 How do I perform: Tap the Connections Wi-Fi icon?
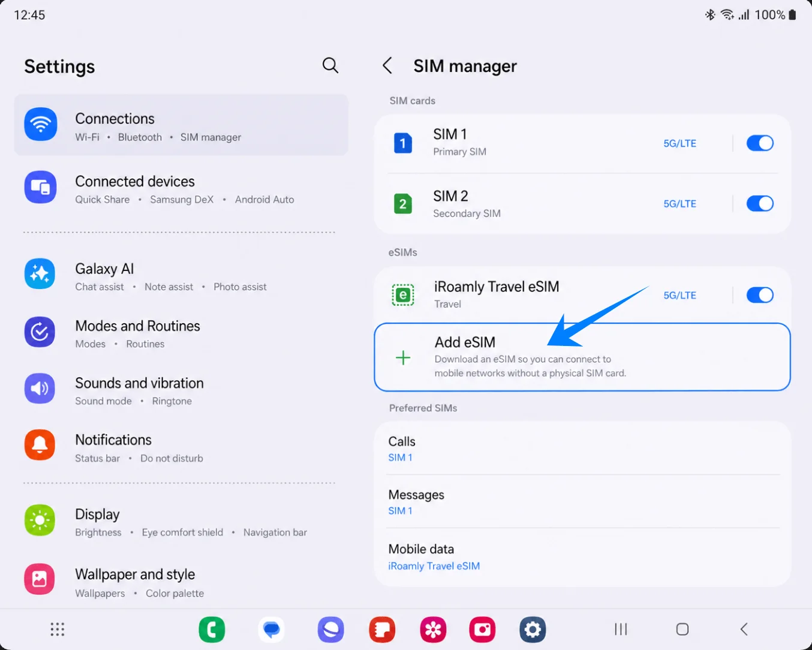click(41, 124)
